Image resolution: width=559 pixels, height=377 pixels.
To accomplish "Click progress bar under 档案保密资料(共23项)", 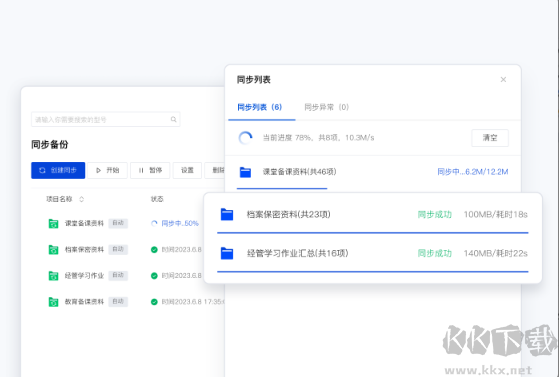I will [x=373, y=233].
